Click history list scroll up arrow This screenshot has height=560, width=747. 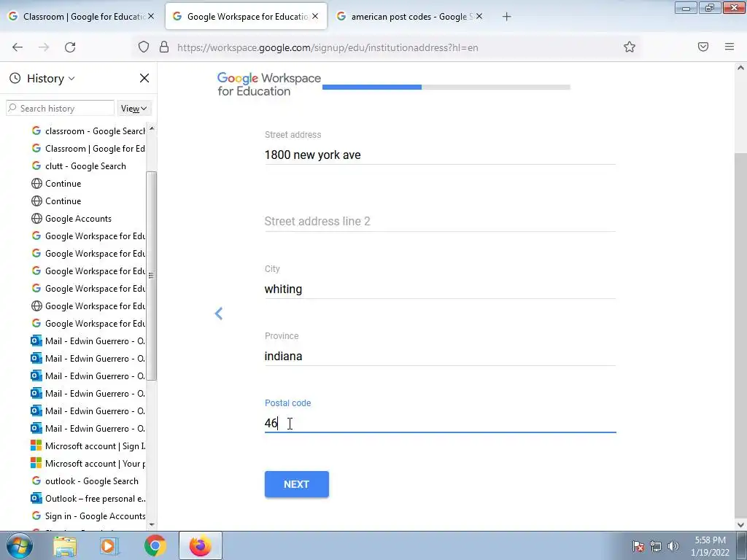152,128
